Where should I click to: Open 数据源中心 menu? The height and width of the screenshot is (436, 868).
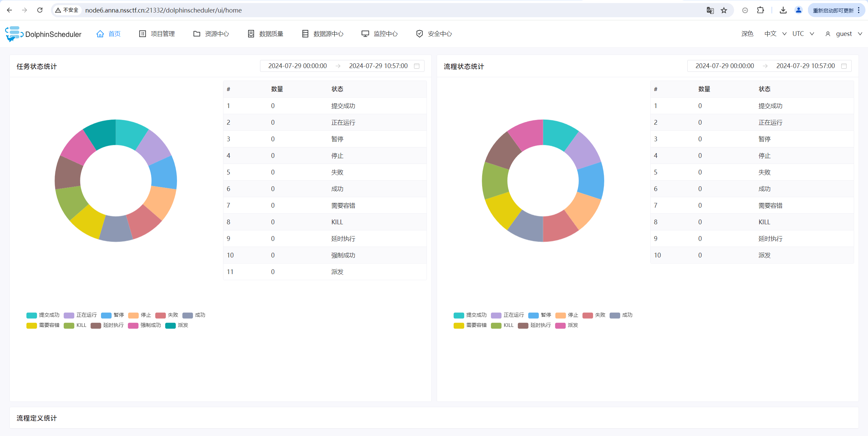click(322, 34)
